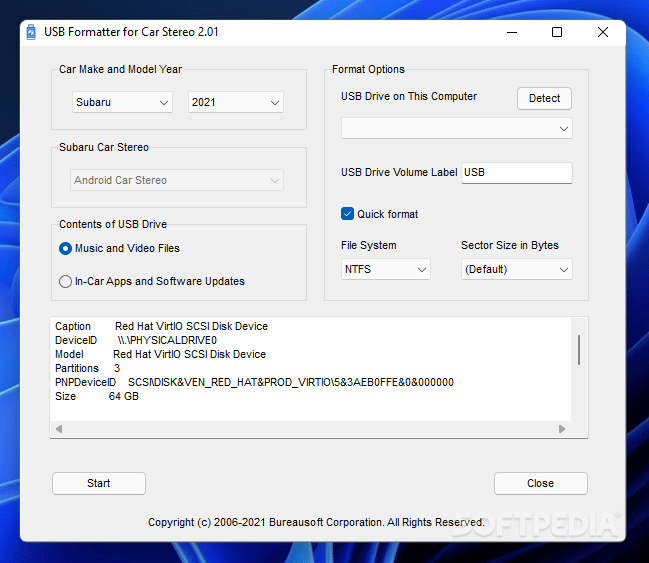Close the window with the X button
This screenshot has height=563, width=649.
[x=603, y=32]
